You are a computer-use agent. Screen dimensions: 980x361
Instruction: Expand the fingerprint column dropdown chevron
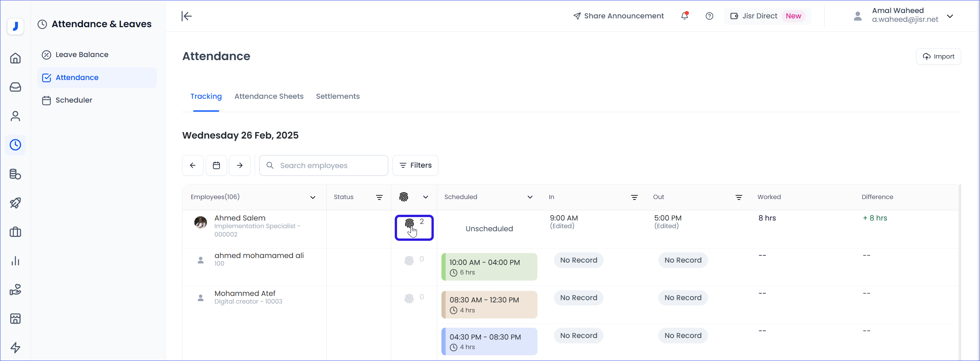[425, 197]
